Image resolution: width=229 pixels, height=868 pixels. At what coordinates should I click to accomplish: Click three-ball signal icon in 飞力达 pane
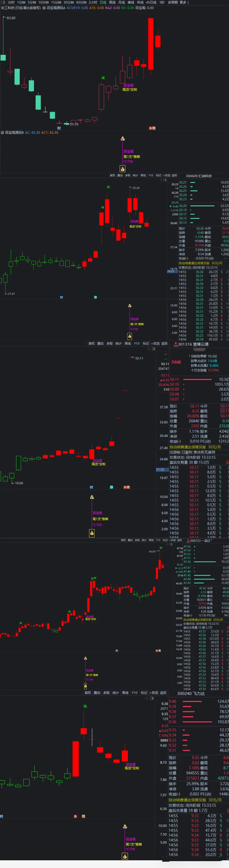[x=125, y=827]
